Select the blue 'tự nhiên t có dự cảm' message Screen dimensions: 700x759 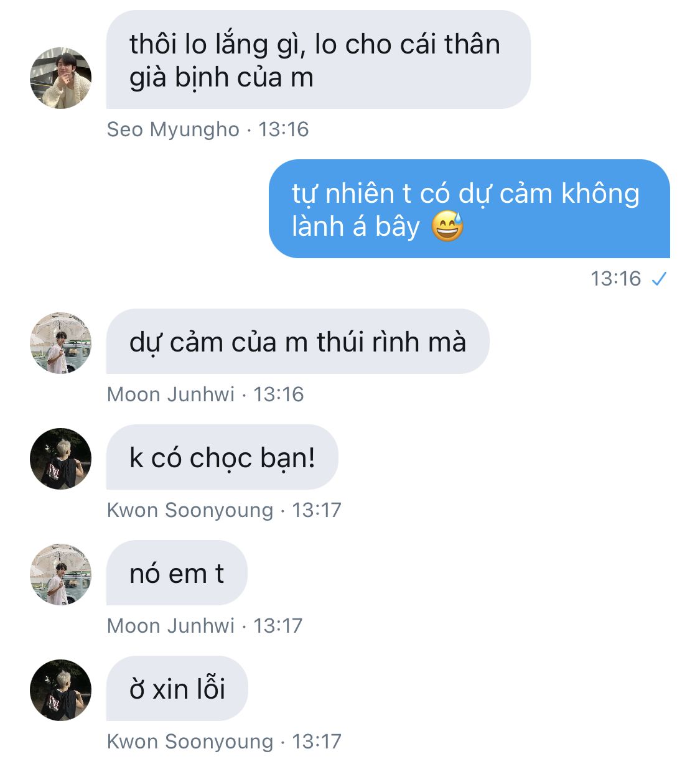pos(469,208)
